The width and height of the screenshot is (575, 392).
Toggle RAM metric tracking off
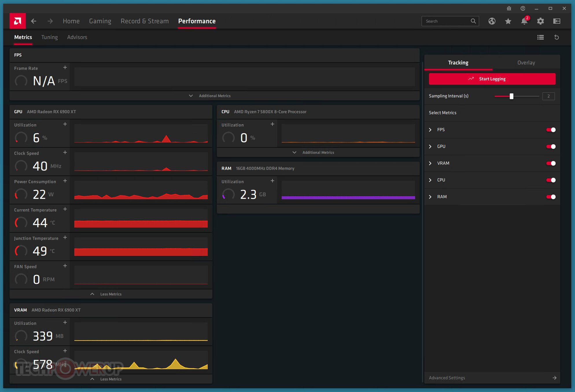(551, 197)
